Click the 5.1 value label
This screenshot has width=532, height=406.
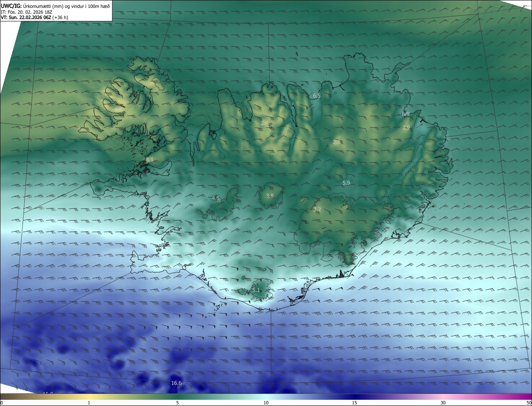[256, 290]
